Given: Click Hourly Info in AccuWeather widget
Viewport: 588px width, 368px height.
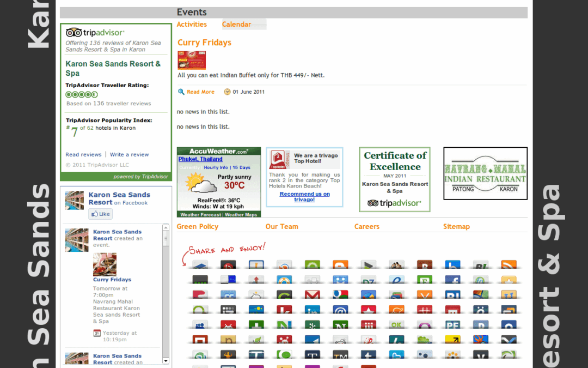Looking at the screenshot, I should pos(216,167).
